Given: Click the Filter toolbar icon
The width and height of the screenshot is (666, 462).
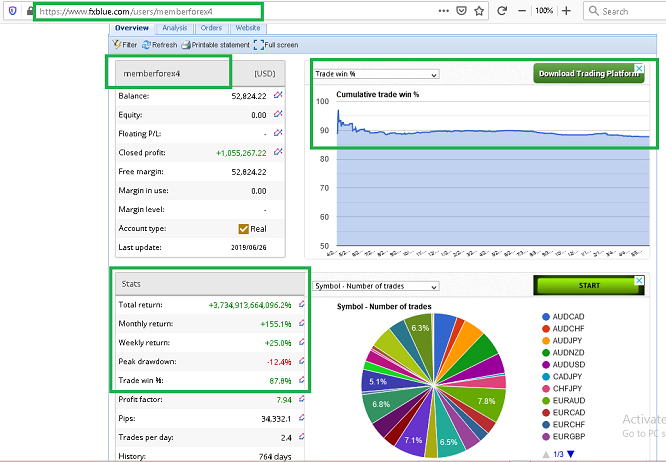Looking at the screenshot, I should [x=118, y=45].
